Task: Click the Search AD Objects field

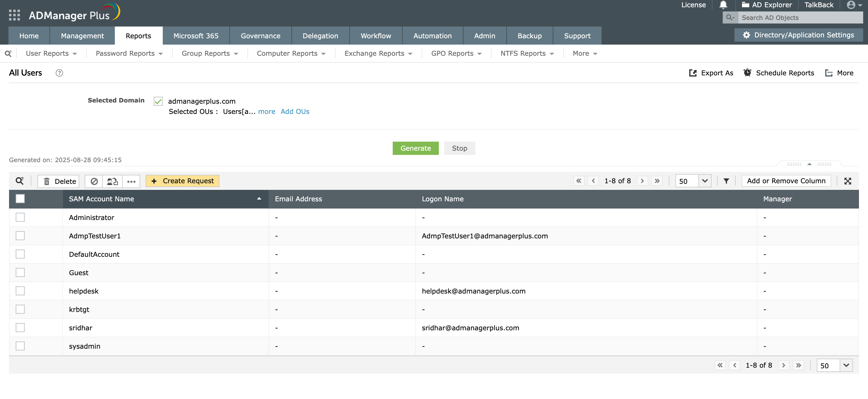Action: [x=800, y=17]
